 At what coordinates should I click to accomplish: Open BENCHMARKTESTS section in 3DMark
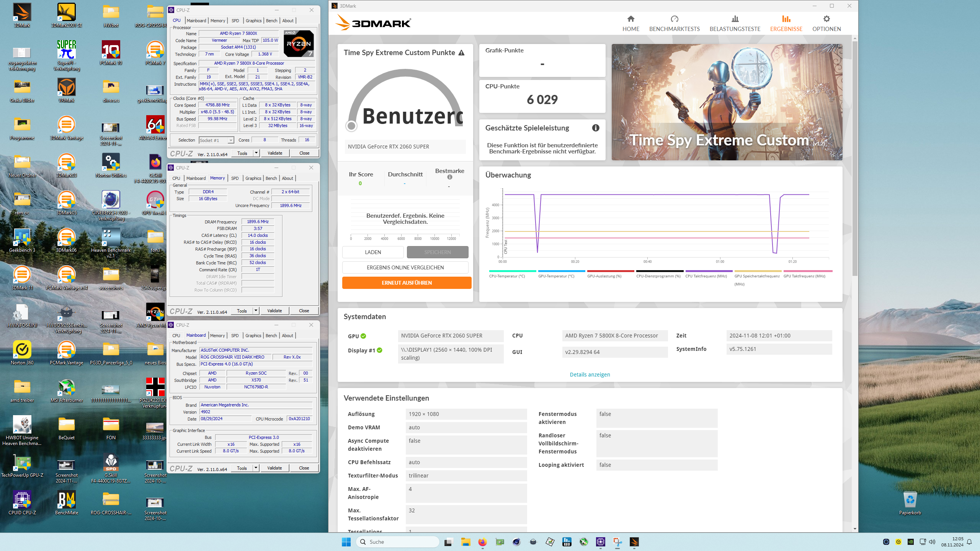[674, 23]
